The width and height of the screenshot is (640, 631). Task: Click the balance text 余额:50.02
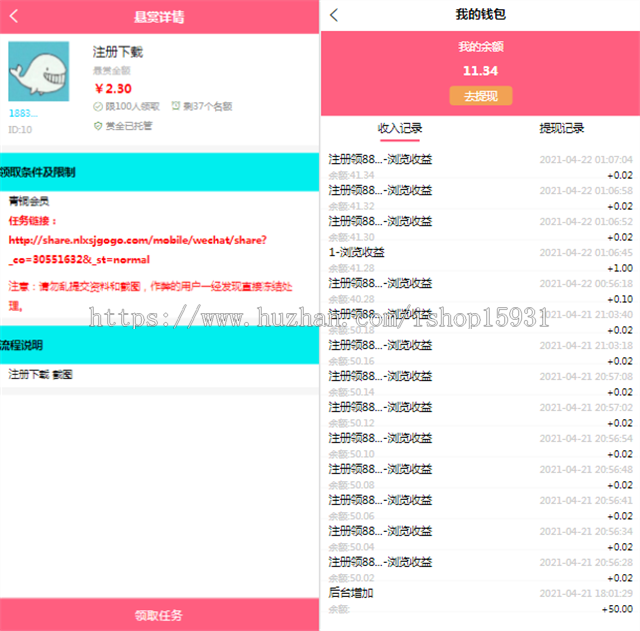(x=351, y=578)
